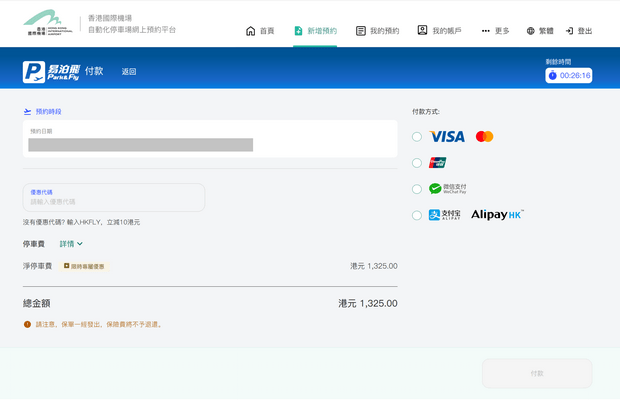Viewport: 620px width, 400px height.
Task: Select UnionPay payment radio button
Action: 417,163
